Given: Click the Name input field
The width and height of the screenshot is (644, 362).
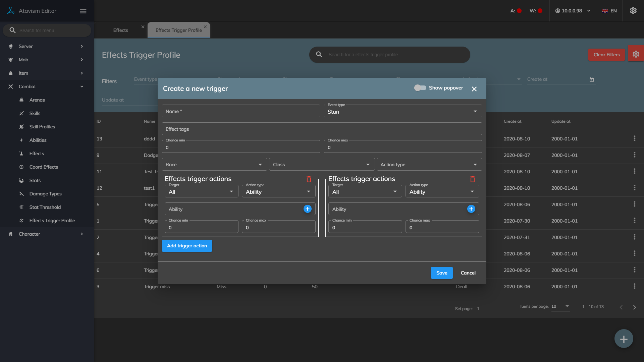Looking at the screenshot, I should [240, 111].
